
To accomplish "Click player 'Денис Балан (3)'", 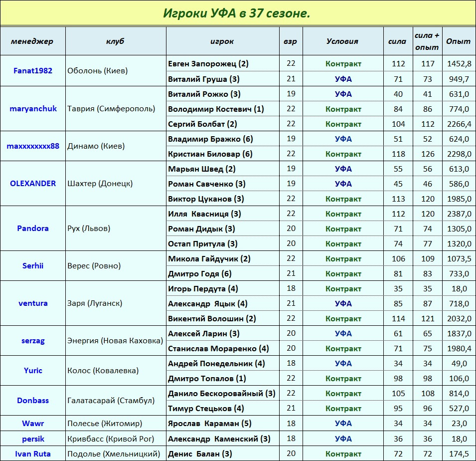I will coord(200,454).
